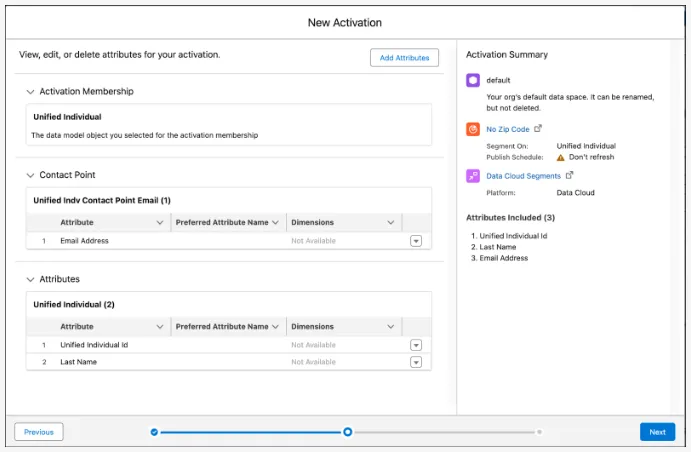The width and height of the screenshot is (691, 452).
Task: Click the current step circle in progress bar
Action: 347,432
